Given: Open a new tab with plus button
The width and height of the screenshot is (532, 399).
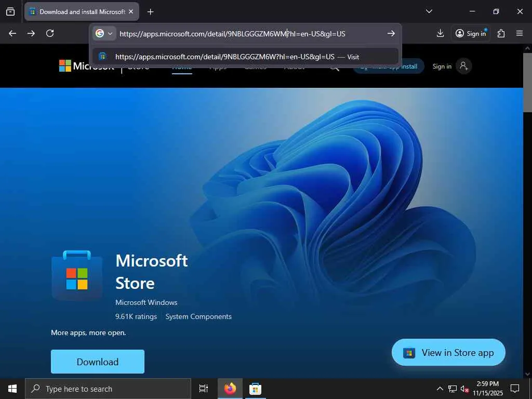Looking at the screenshot, I should click(150, 12).
